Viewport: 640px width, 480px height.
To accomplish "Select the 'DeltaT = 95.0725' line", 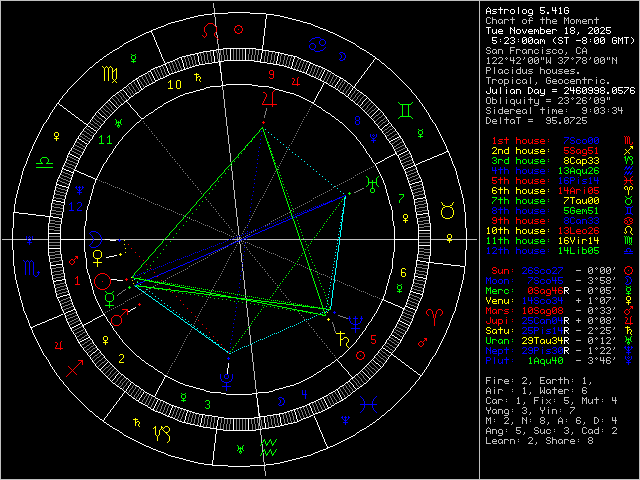I will point(536,121).
